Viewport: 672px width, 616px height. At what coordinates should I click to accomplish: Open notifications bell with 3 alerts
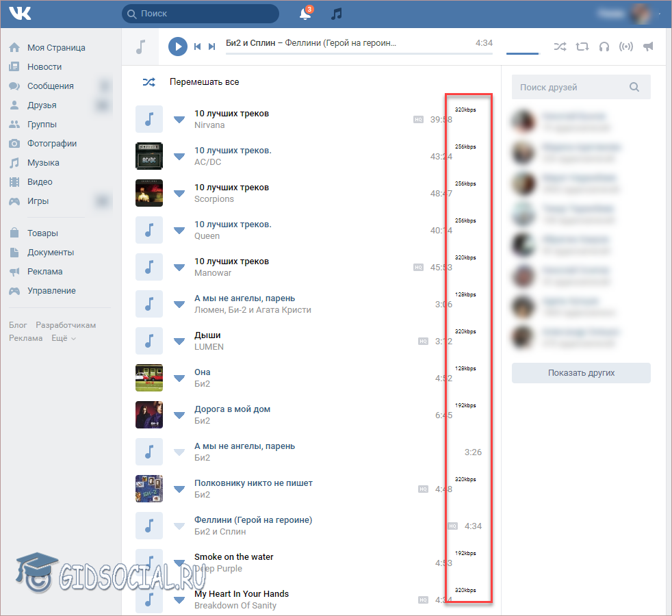305,14
